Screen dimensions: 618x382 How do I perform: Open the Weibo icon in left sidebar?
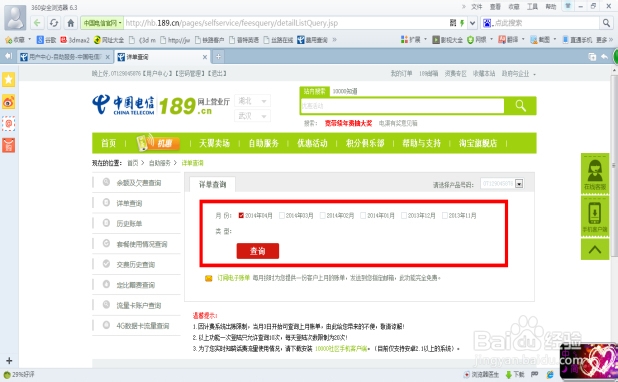9,102
